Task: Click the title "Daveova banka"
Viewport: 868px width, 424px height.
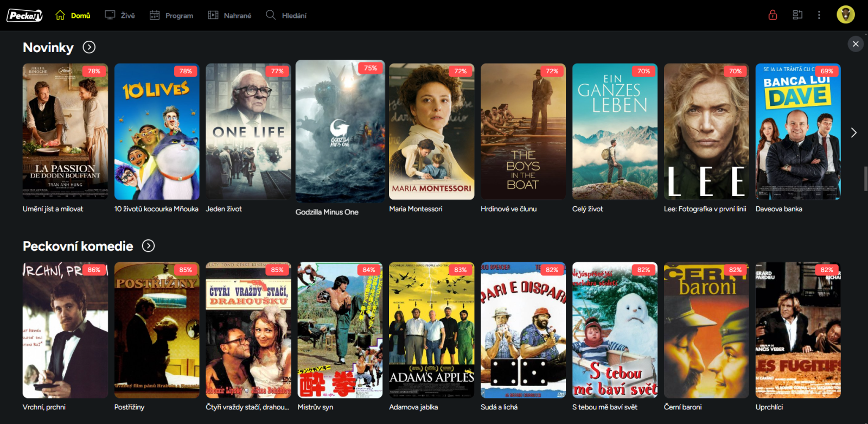Action: 779,209
